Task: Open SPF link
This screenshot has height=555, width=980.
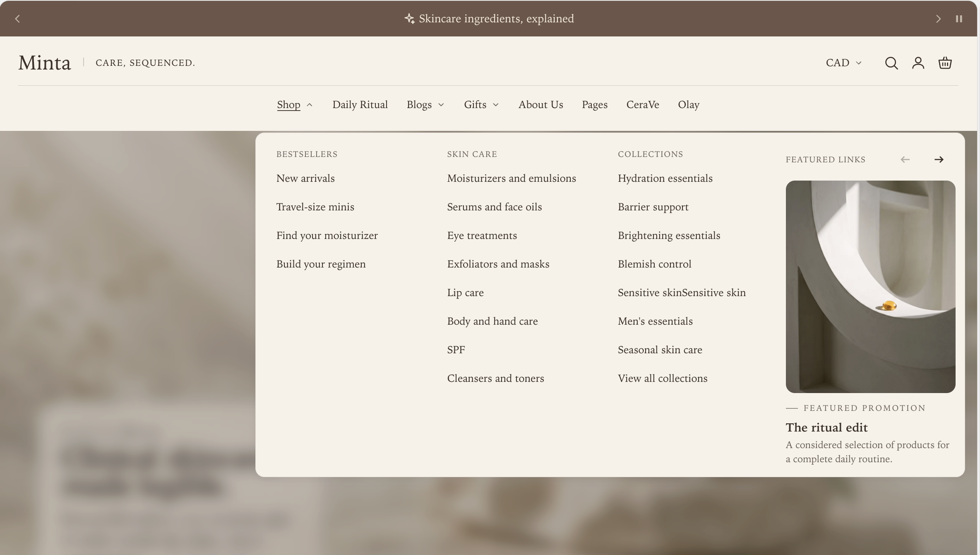Action: (x=456, y=350)
